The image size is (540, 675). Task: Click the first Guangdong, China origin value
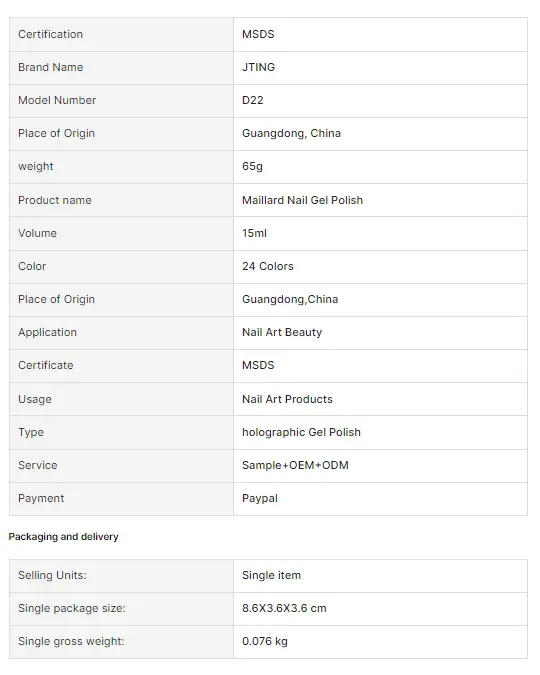tap(291, 133)
